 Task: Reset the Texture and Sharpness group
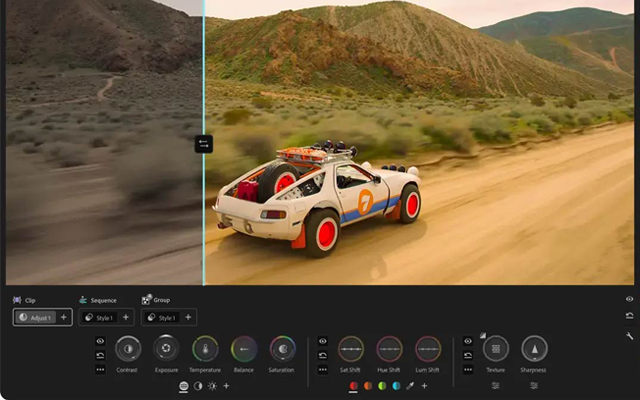point(468,356)
